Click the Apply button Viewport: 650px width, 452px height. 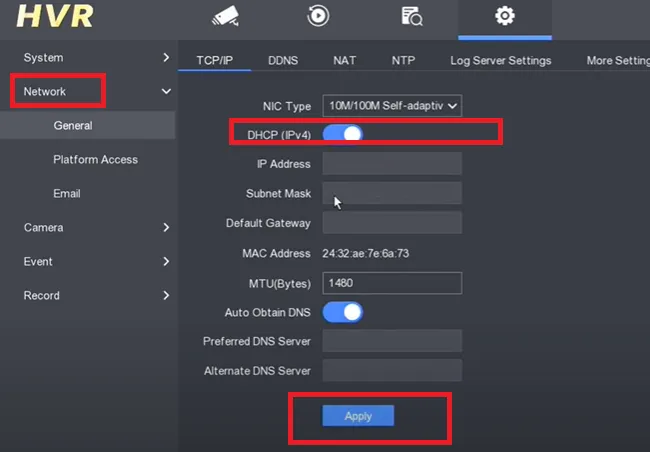[358, 416]
